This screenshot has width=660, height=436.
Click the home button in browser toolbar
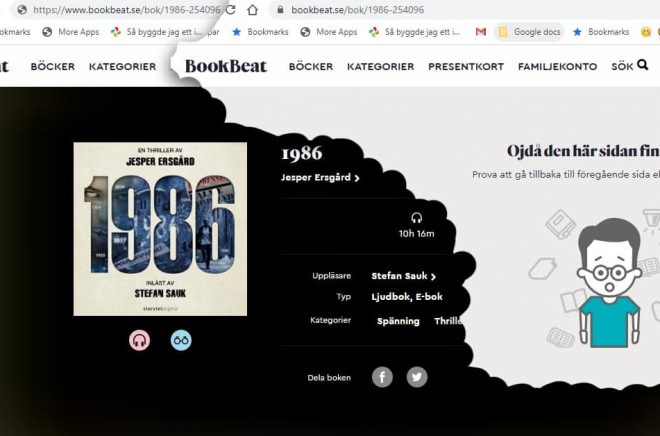252,10
